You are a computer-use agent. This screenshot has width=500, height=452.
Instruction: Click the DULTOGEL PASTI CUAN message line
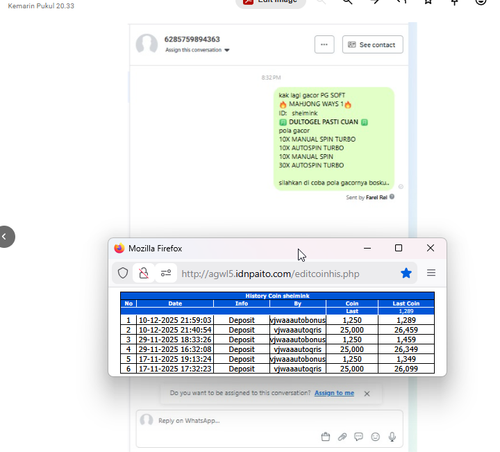click(323, 122)
